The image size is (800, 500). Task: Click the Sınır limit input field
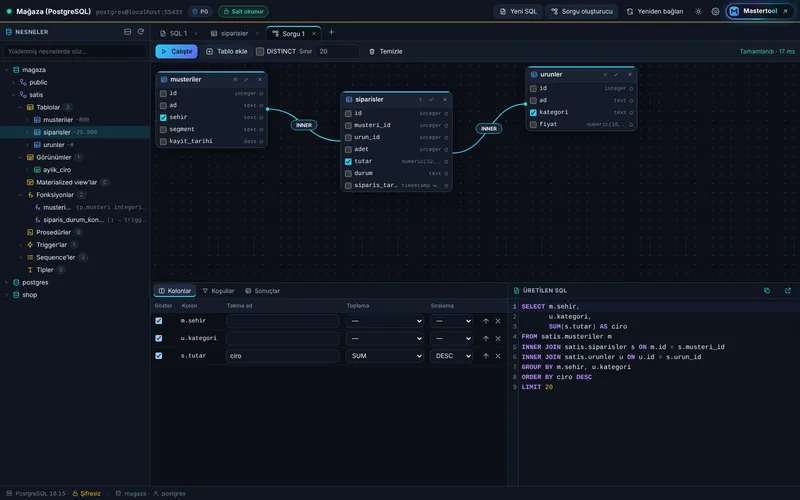337,52
